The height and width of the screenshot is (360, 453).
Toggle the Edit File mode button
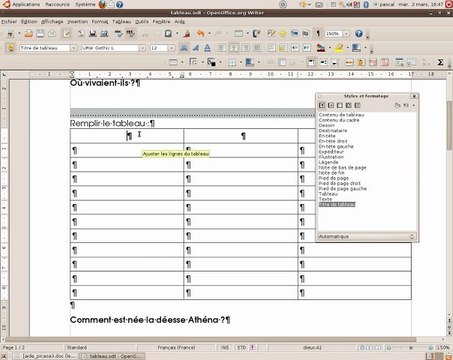coord(67,33)
